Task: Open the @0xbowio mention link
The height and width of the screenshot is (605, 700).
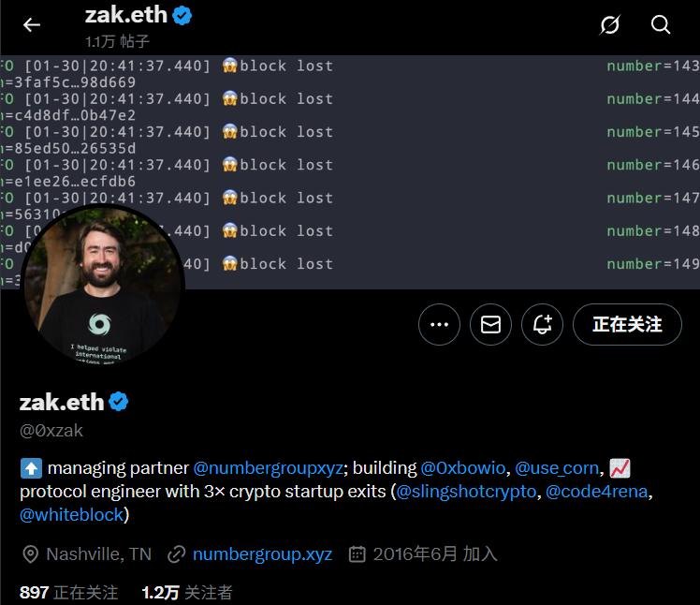Action: [463, 468]
